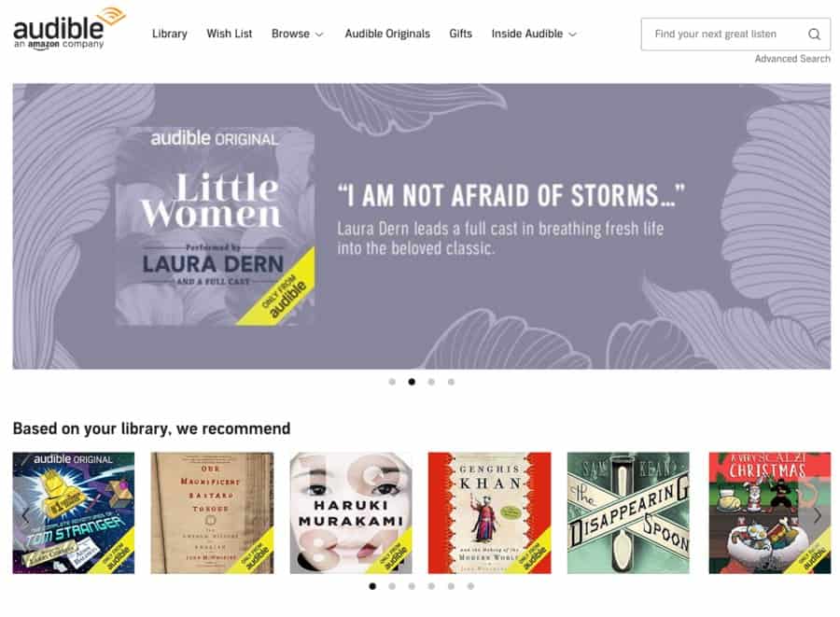
Task: Open the Little Women Audible Original cover
Action: point(215,226)
